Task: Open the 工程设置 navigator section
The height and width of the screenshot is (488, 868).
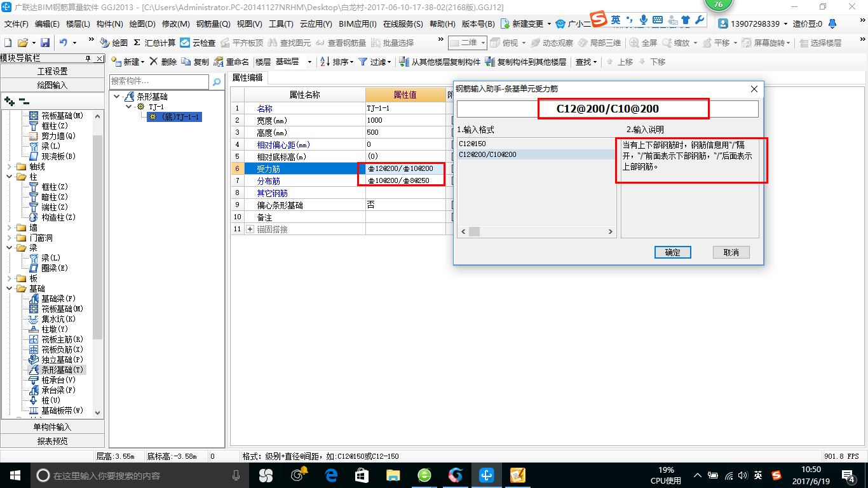Action: (53, 71)
